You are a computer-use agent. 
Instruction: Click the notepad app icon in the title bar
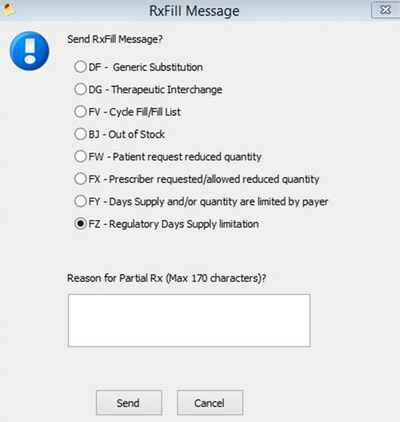(8, 9)
